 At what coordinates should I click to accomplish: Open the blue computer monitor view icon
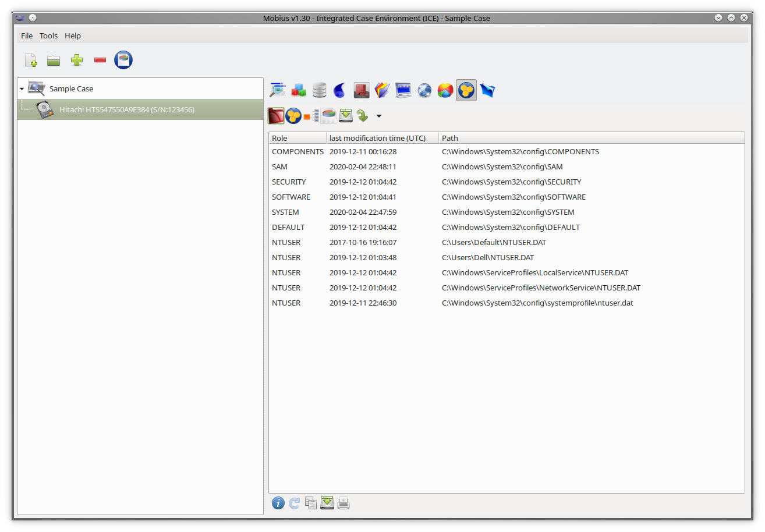coord(403,90)
